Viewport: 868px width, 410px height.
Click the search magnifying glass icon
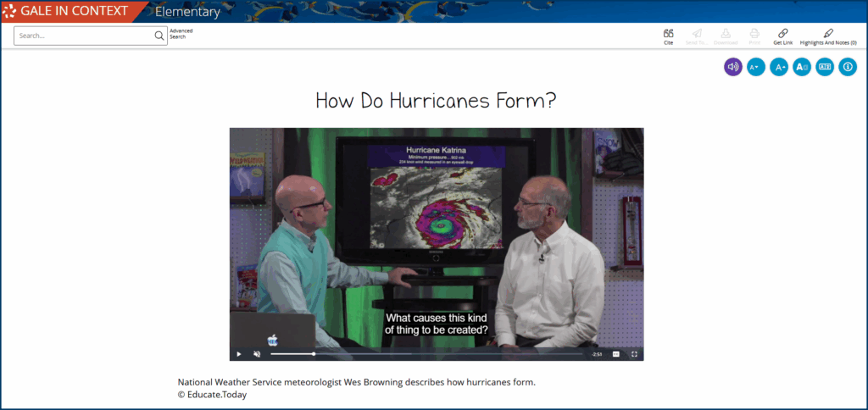click(x=159, y=36)
